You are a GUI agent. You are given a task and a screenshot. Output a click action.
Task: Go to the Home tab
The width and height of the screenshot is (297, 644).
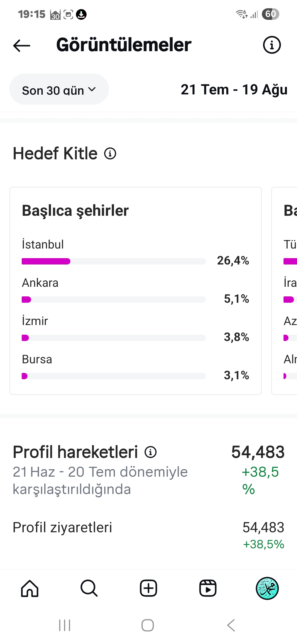click(30, 588)
